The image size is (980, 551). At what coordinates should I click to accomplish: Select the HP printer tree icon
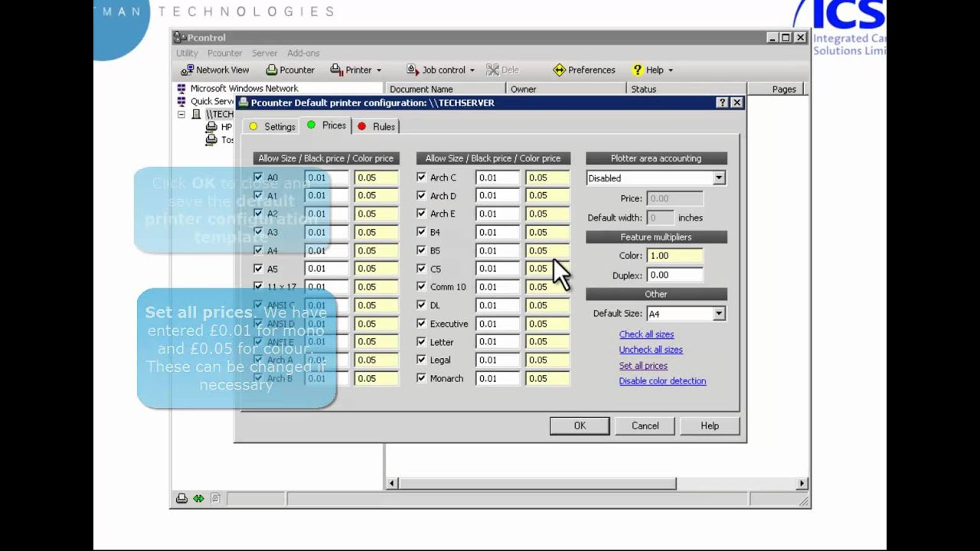tap(211, 127)
